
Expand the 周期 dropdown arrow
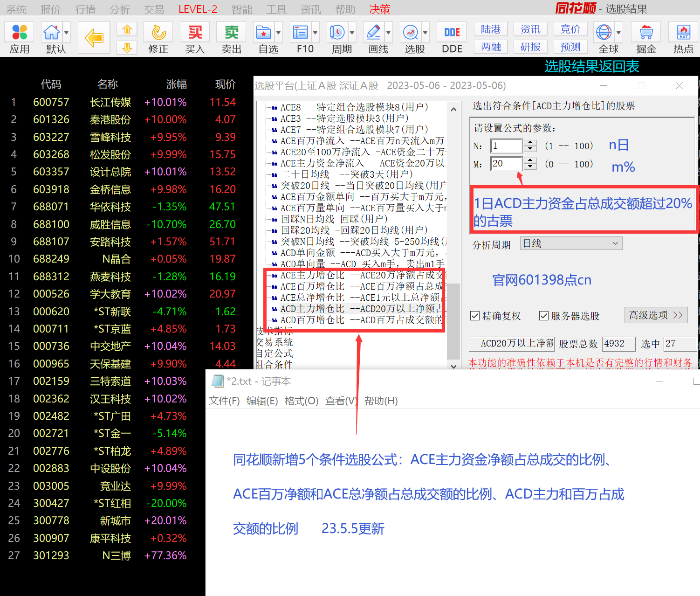352,33
